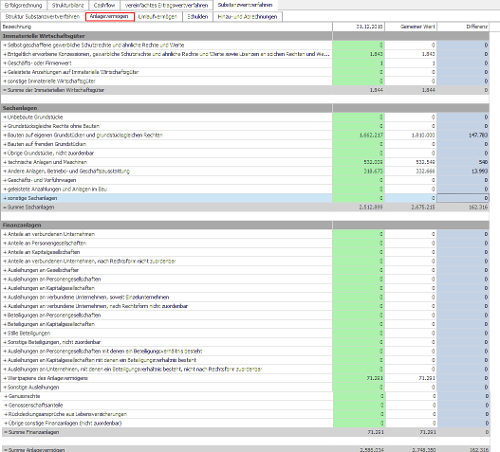
Task: Select the Substanzwertverfahren tab
Action: (245, 5)
